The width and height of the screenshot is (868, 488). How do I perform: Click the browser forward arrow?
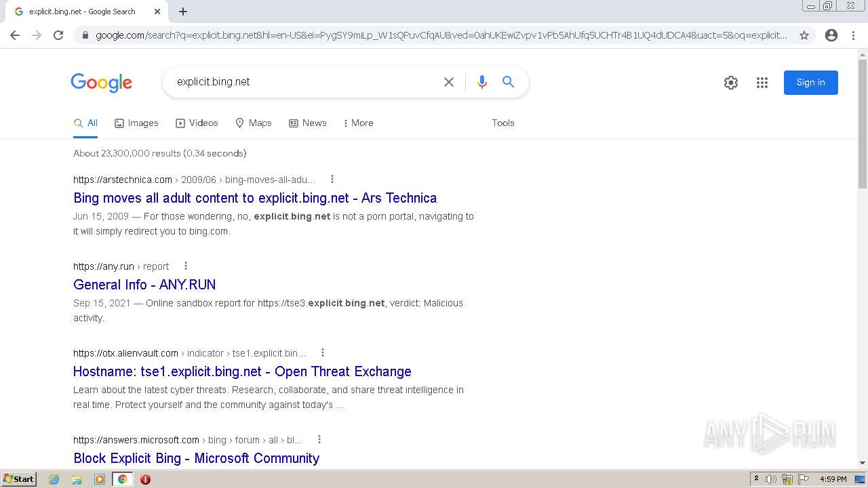(37, 35)
